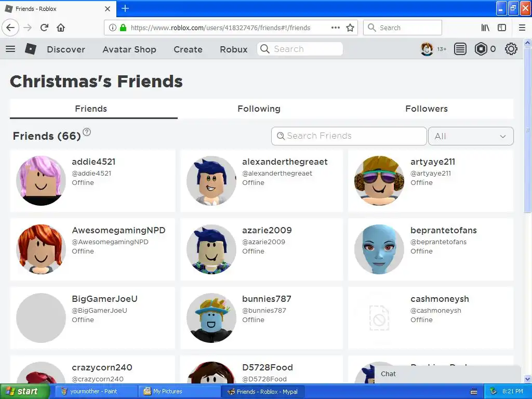
Task: Open the addie4521 profile name link
Action: 94,162
